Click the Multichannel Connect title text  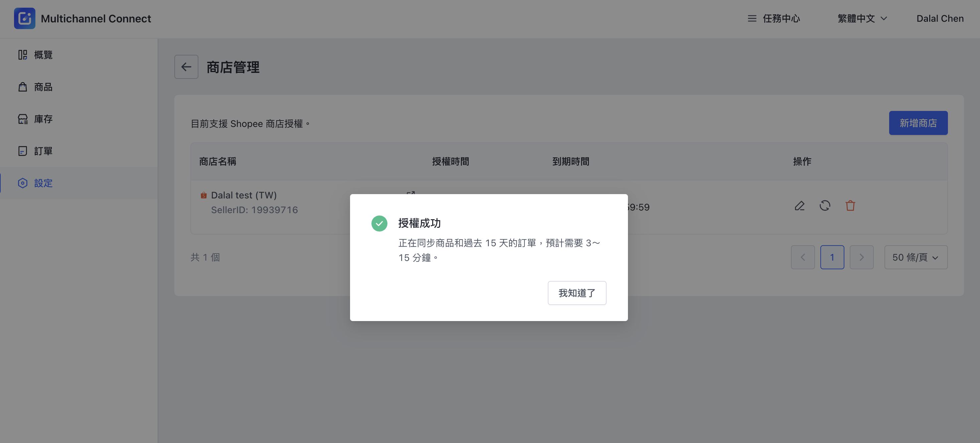[x=96, y=18]
